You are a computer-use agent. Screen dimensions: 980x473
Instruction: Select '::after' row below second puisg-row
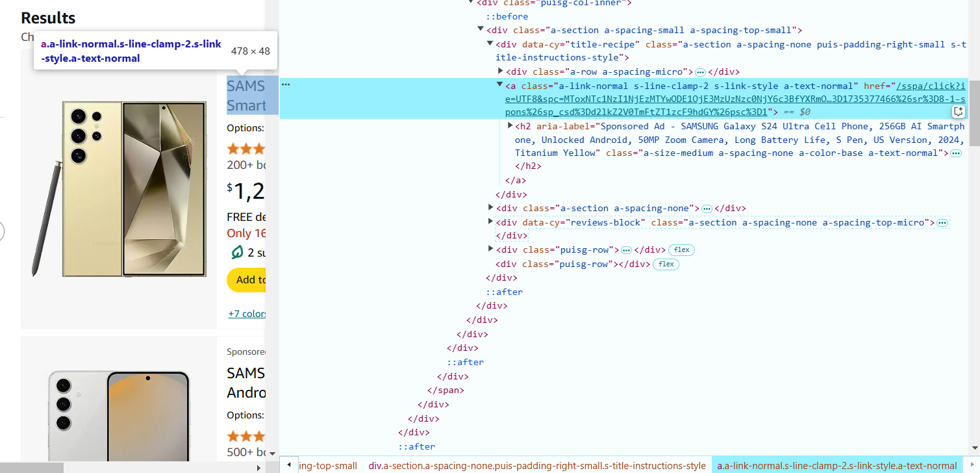click(504, 292)
